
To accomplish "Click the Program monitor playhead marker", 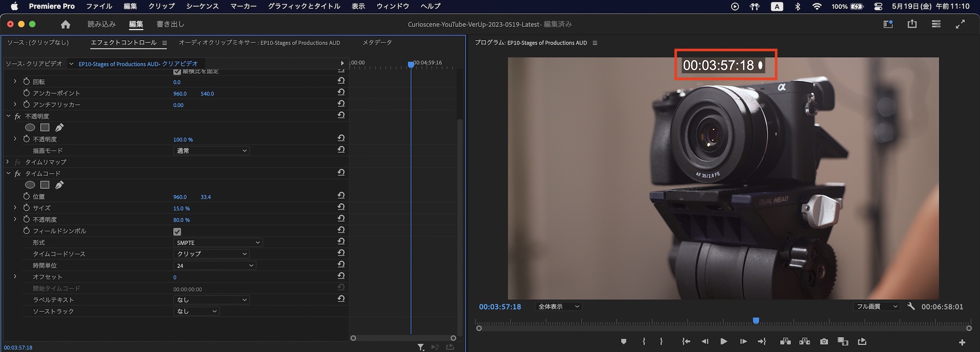I will (756, 321).
